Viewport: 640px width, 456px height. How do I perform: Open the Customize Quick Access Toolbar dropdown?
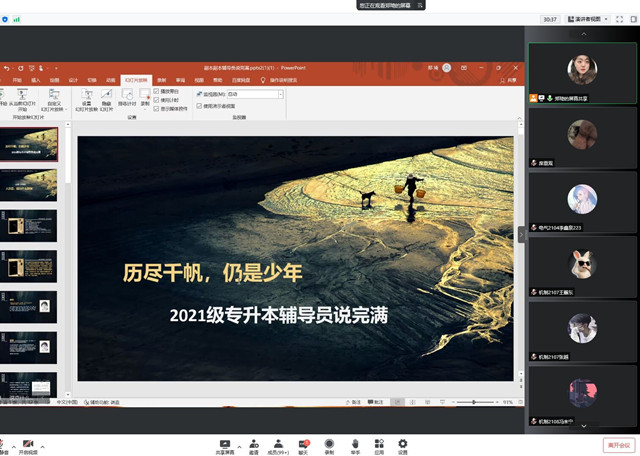click(x=56, y=68)
